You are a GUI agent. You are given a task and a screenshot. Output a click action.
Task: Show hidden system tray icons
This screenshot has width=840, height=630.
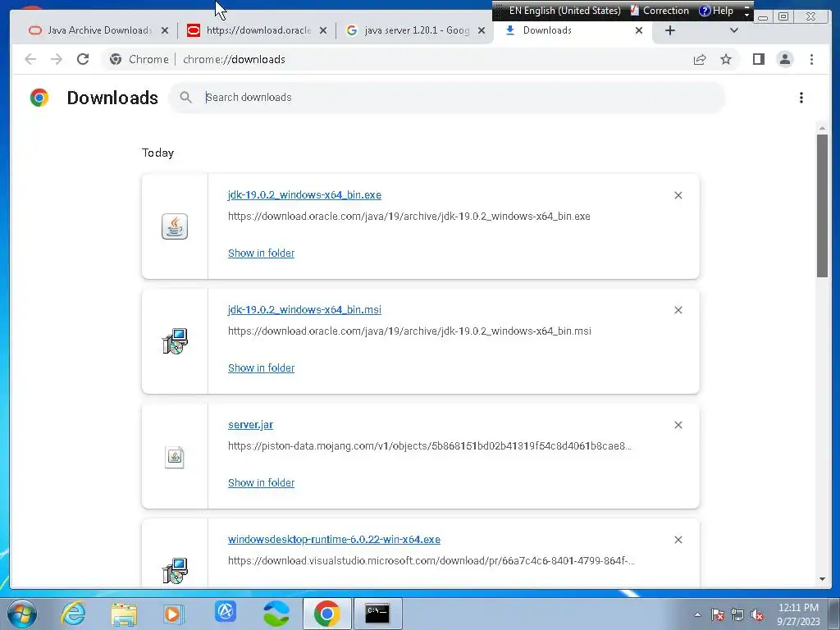(697, 614)
